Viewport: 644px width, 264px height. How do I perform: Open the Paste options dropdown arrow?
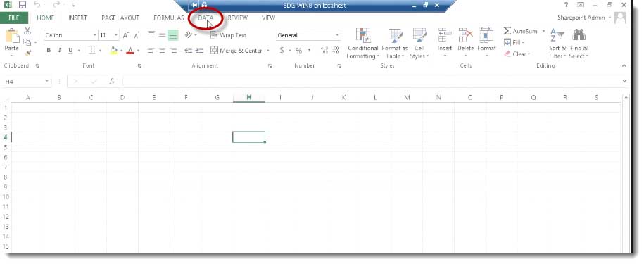pyautogui.click(x=11, y=55)
